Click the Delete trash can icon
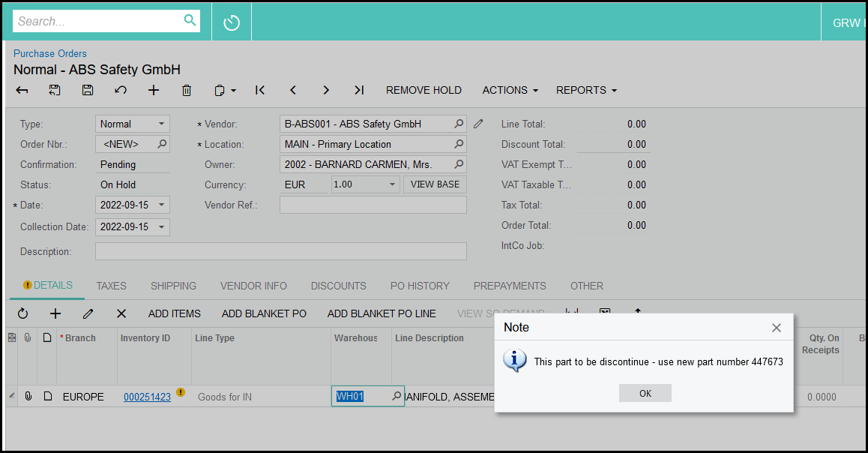Viewport: 868px width, 453px height. point(187,90)
